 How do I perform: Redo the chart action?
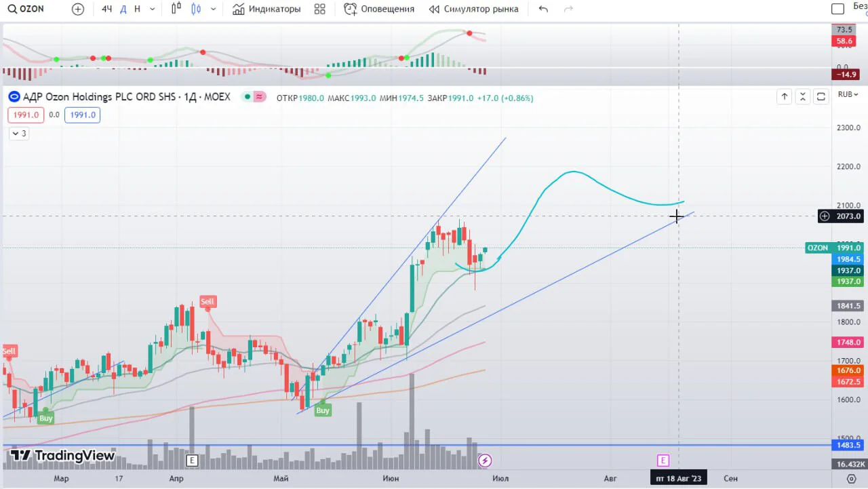tap(569, 9)
